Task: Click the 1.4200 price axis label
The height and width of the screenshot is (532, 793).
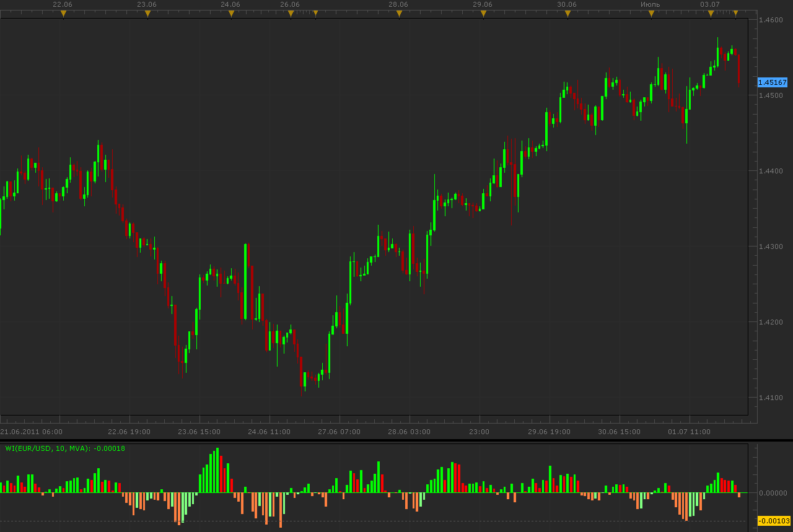Action: tap(771, 322)
